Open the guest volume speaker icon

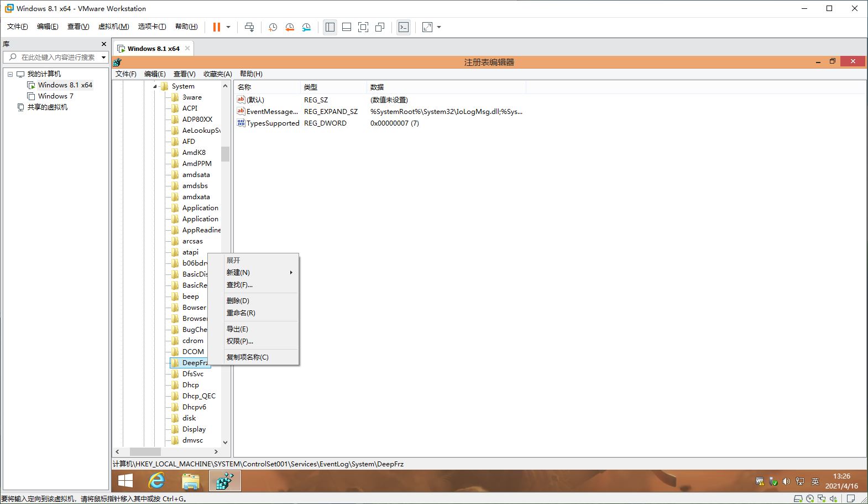coord(786,481)
